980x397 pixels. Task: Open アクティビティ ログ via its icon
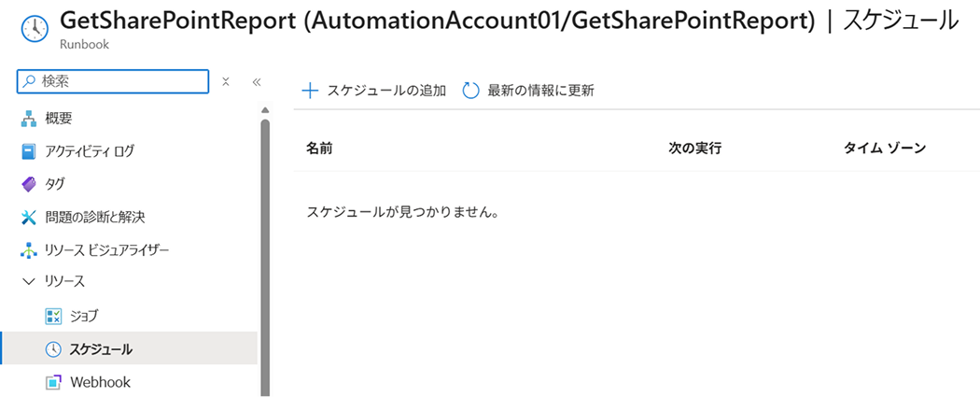point(28,151)
